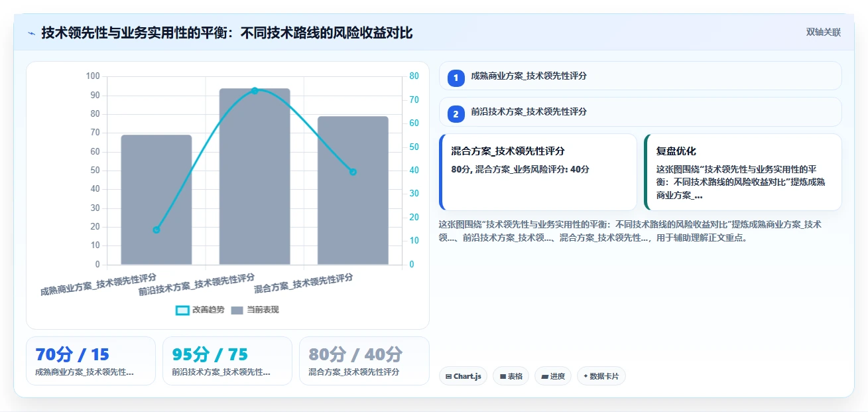Toggle the 改善趋势 legend swatch

point(182,310)
